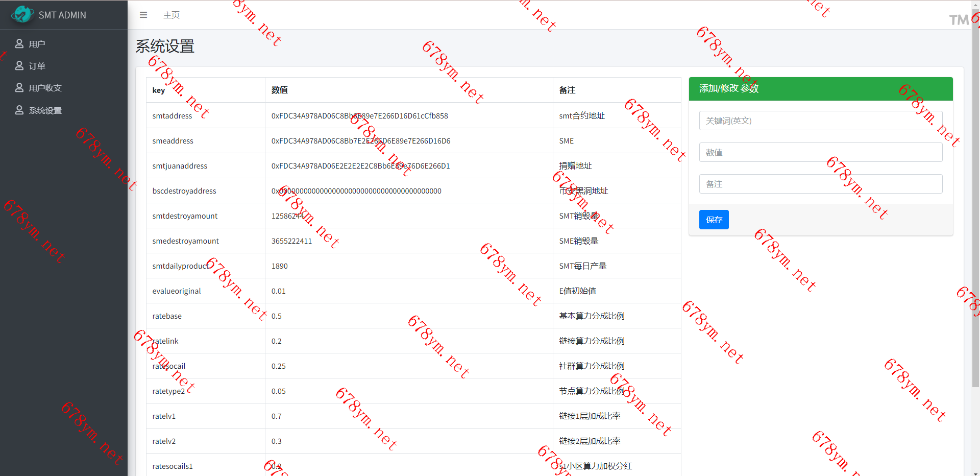Viewport: 980px width, 476px height.
Task: Click into the 数值 input field
Action: 820,153
